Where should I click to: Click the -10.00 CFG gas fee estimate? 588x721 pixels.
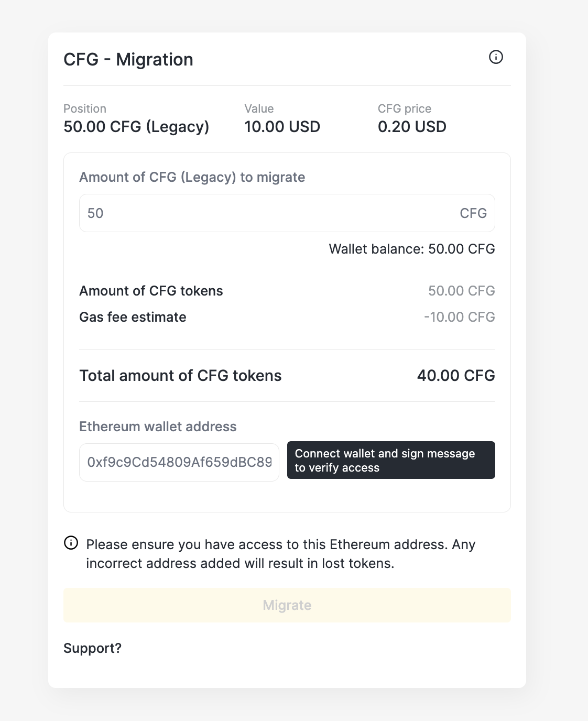click(x=460, y=317)
